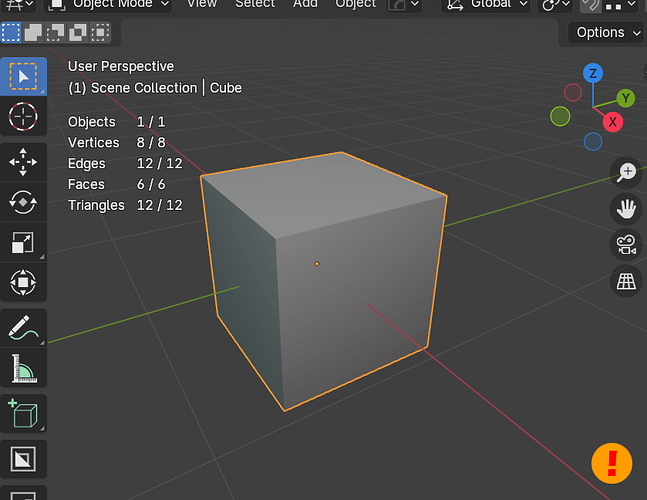Click the Zoom magnifier viewport button

(x=626, y=172)
